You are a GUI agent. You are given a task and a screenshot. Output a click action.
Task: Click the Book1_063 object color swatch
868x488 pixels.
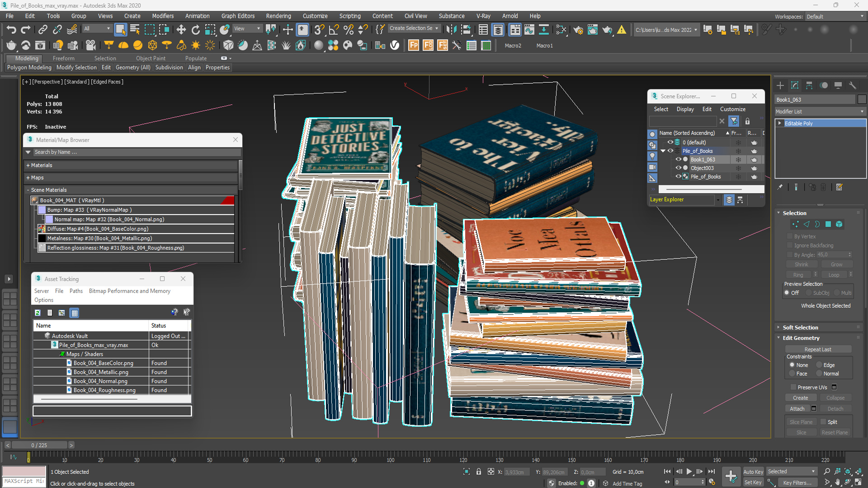click(x=862, y=100)
